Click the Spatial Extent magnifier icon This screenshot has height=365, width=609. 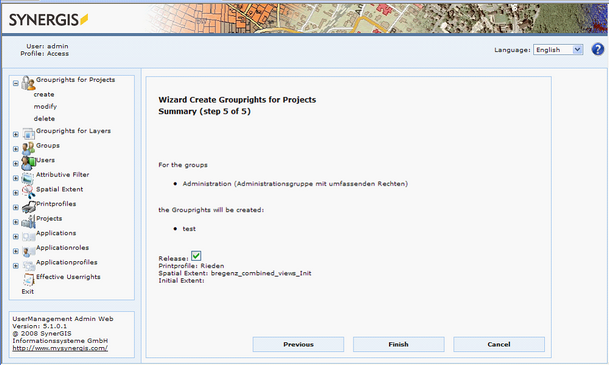28,192
